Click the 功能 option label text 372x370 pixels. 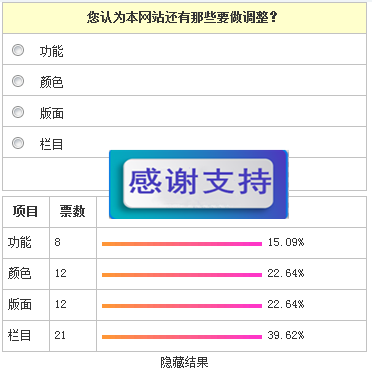(x=52, y=51)
